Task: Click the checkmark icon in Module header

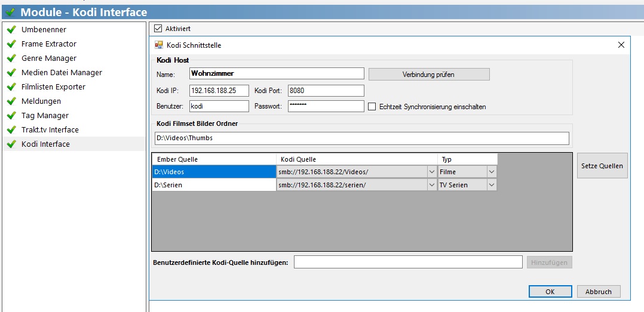Action: point(11,13)
